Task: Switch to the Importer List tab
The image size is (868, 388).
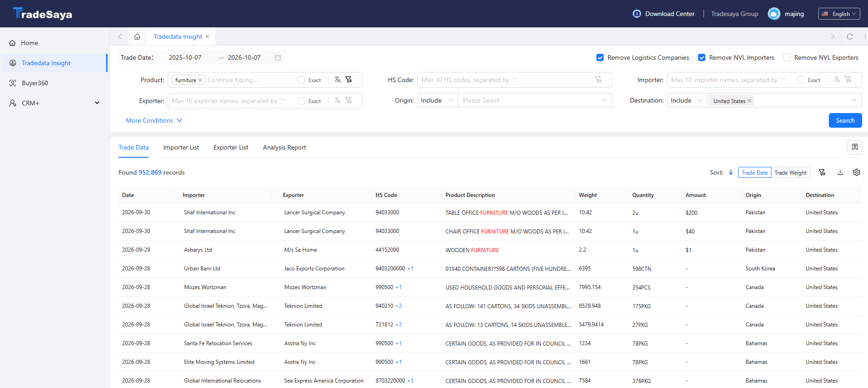Action: [181, 147]
